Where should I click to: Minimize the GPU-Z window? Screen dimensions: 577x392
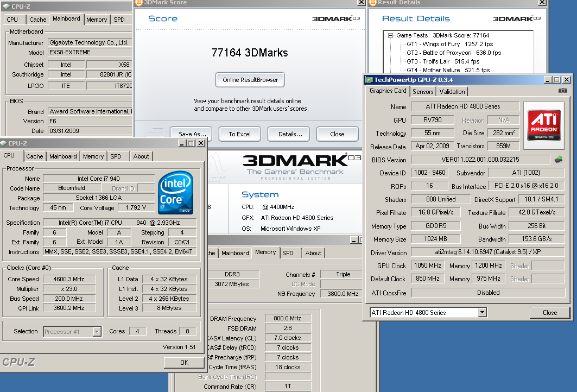[x=548, y=79]
